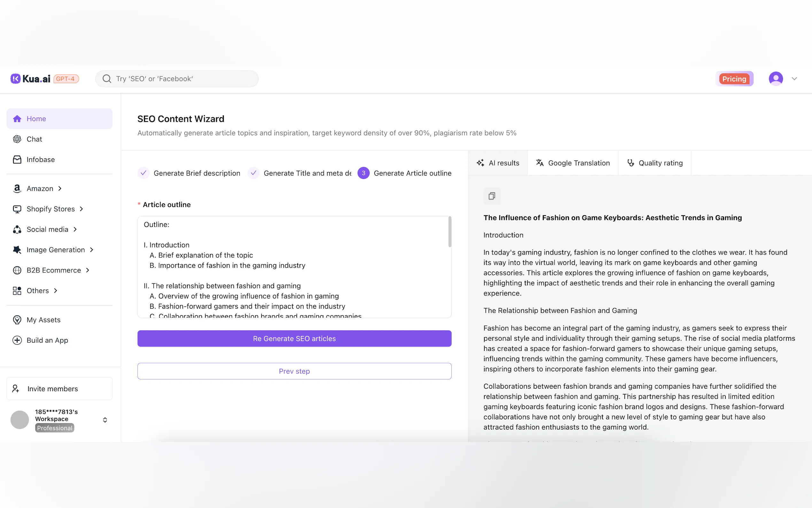Open Chat from sidebar
812x508 pixels.
(x=34, y=139)
